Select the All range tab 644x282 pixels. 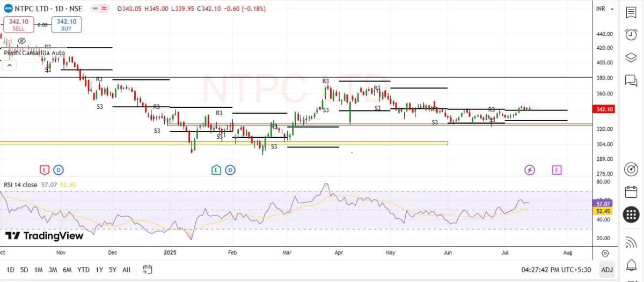(x=126, y=270)
